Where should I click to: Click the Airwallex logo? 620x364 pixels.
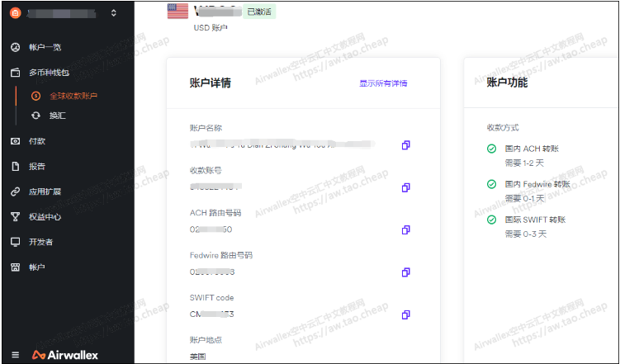click(65, 354)
